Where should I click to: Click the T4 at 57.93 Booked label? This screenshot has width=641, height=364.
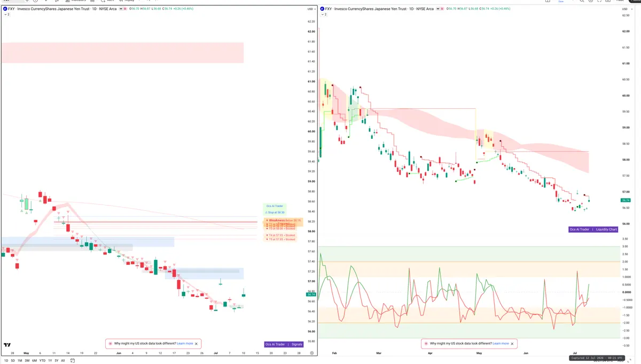coord(280,235)
